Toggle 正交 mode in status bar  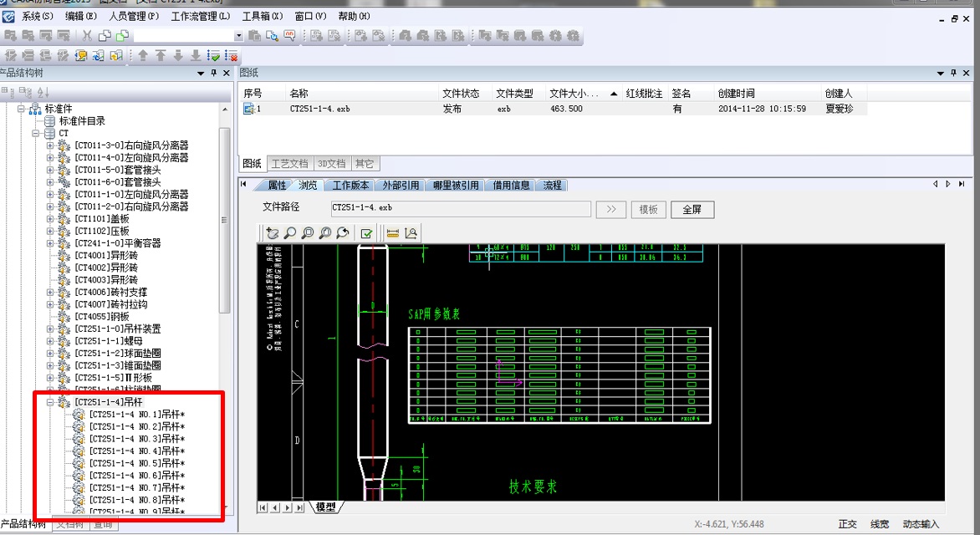point(848,524)
